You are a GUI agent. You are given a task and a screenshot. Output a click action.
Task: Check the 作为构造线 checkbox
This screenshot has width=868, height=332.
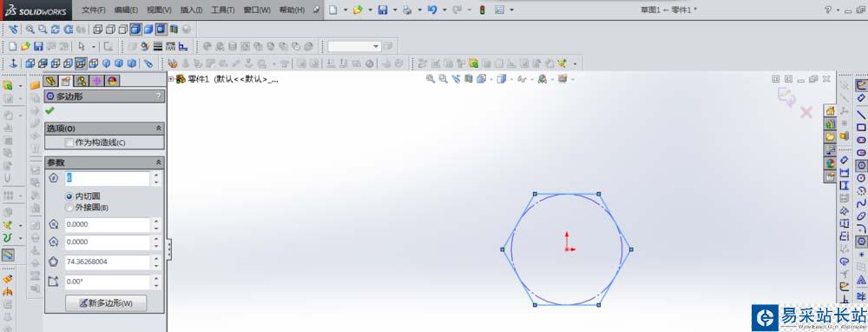pyautogui.click(x=69, y=143)
